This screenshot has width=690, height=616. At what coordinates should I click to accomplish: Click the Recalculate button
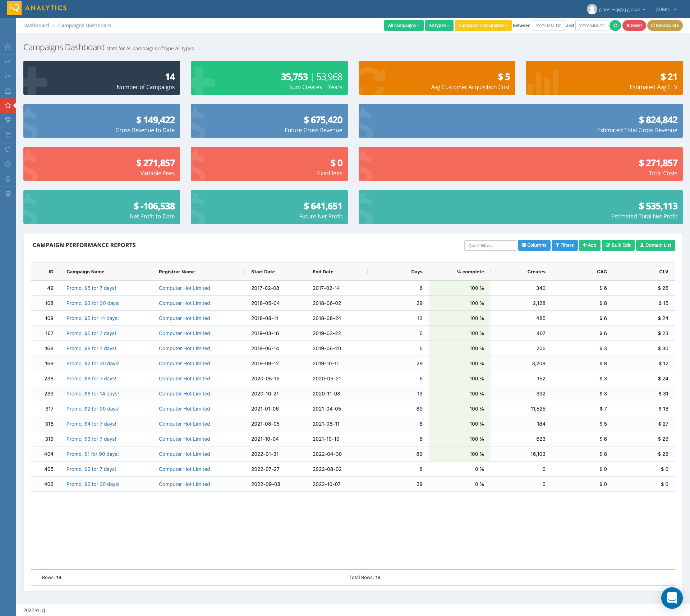[665, 26]
